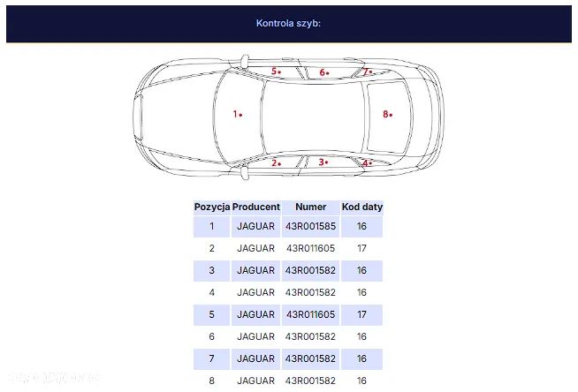
Task: Select glass marker 4 on car diagram
Action: (366, 163)
